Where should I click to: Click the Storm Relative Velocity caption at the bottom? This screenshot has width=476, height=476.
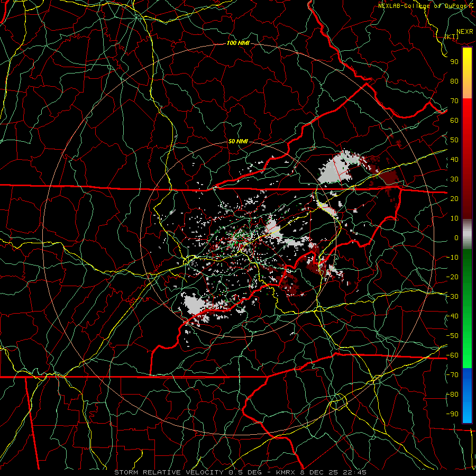[240, 472]
